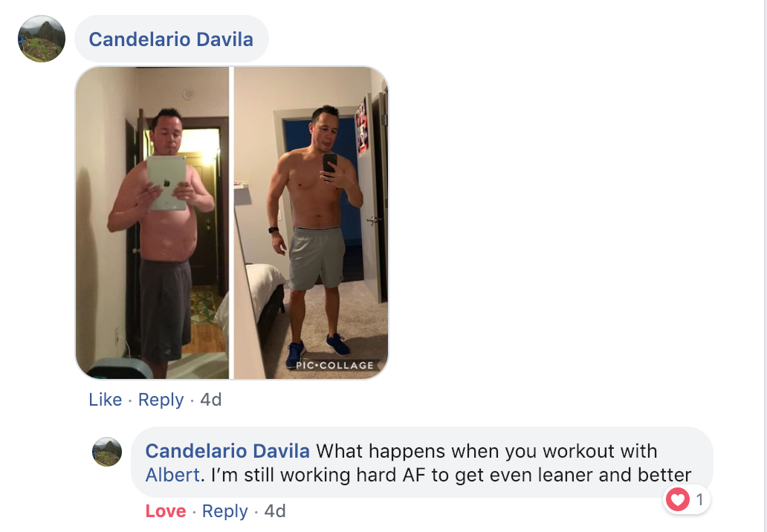Open Candelario Davila's name in the reply

(227, 451)
